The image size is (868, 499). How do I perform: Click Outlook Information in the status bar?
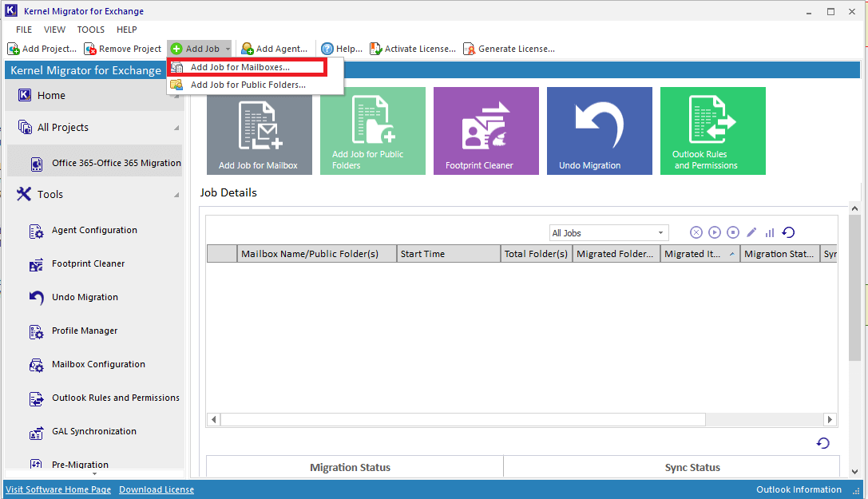[799, 489]
